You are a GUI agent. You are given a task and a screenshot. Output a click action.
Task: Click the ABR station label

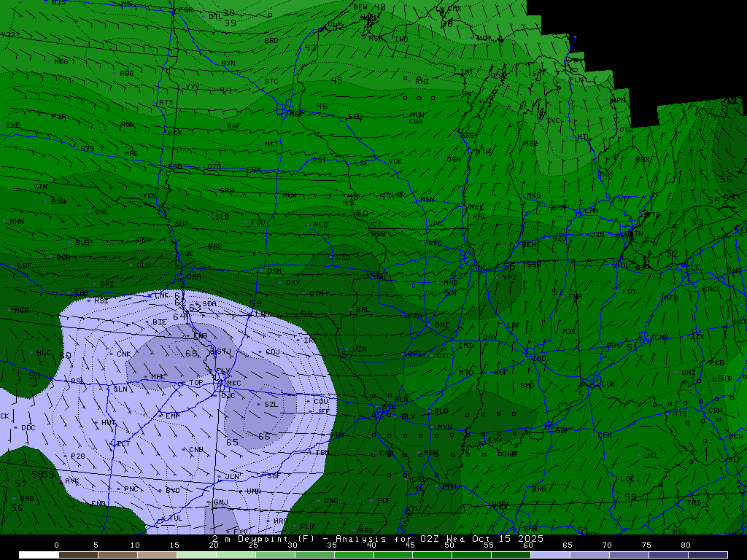pyautogui.click(x=127, y=74)
